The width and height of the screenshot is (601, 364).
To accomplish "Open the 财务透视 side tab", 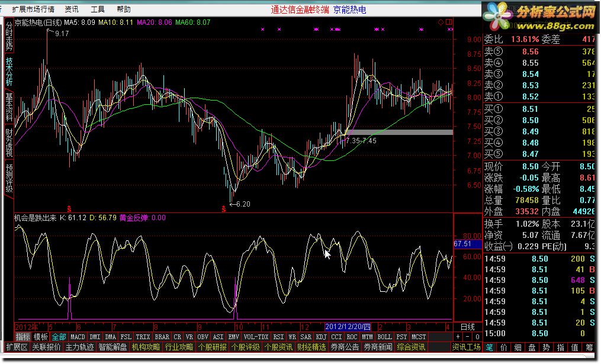I will 9,143.
